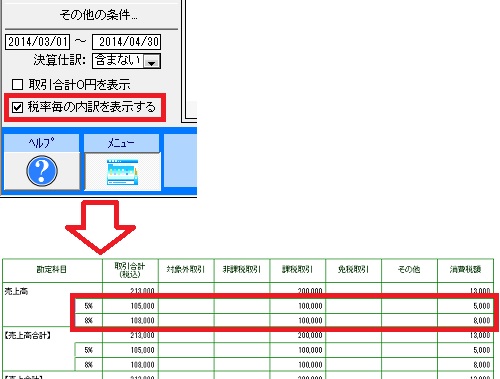Viewport: 500px width, 379px height.
Task: Click 100,000 taxable in 売上高 8% row
Action: tap(310, 321)
